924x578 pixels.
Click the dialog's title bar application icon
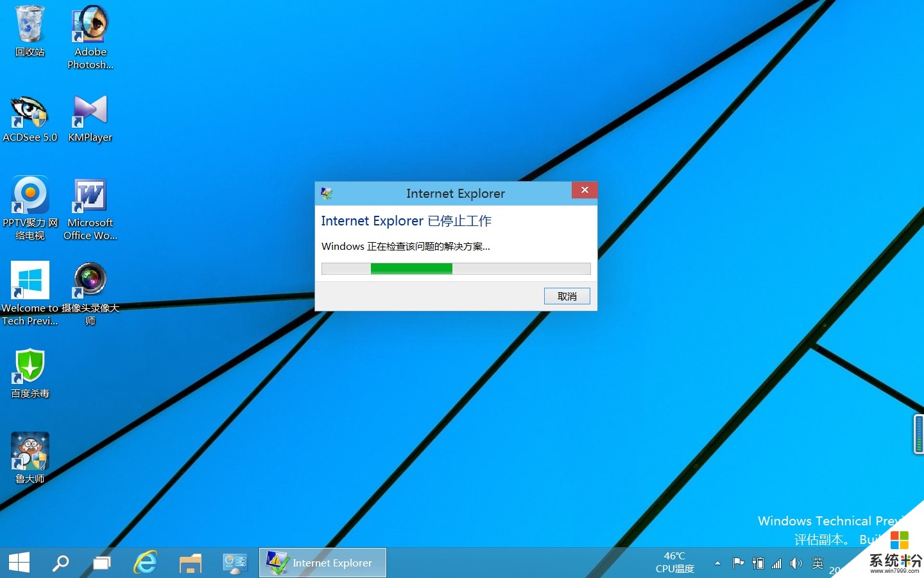327,193
